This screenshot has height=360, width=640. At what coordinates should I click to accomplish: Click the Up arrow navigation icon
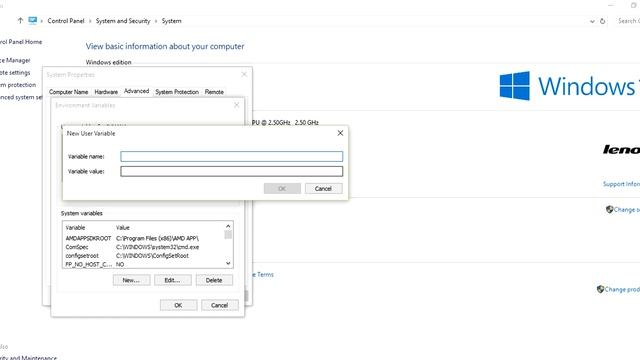(x=20, y=20)
